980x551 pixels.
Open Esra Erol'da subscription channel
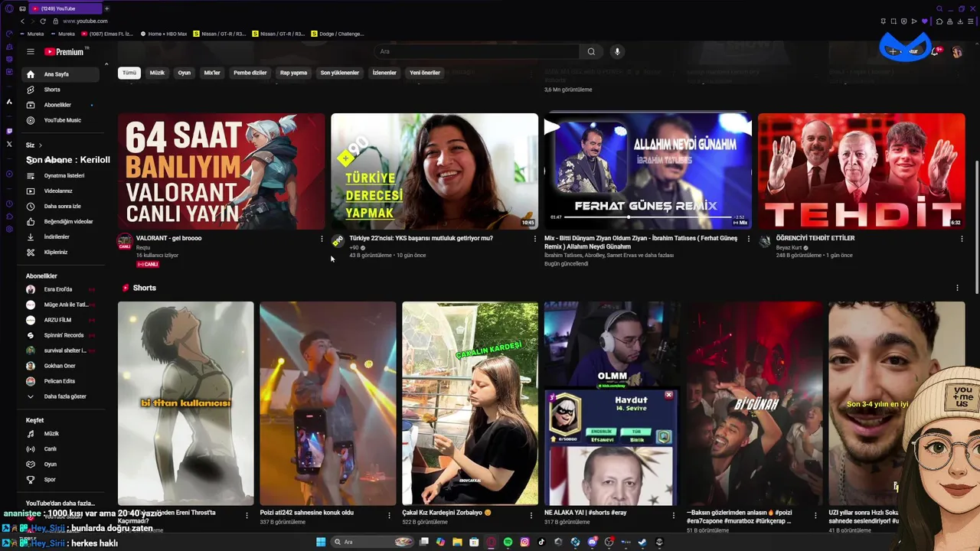(61, 289)
